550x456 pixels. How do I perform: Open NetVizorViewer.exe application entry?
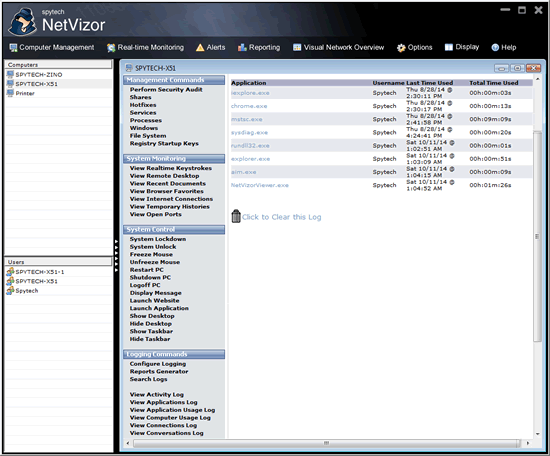[260, 185]
